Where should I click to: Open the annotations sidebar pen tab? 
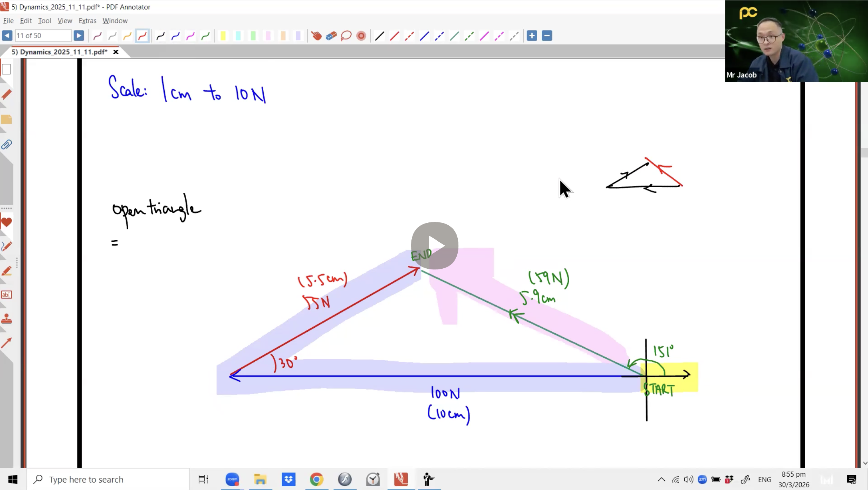point(6,95)
